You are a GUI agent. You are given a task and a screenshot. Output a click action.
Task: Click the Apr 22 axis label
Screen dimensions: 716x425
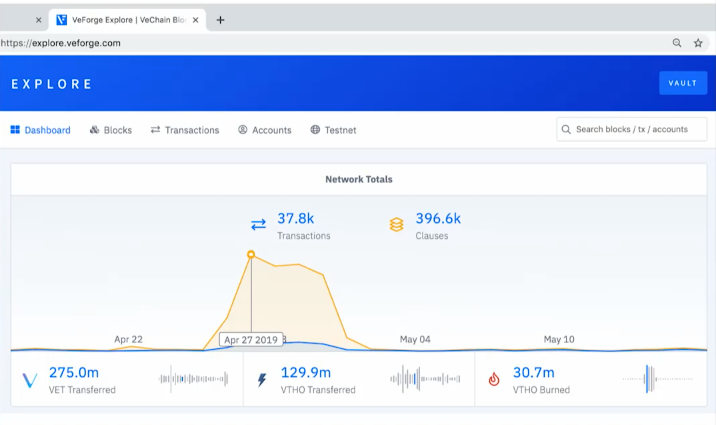128,339
